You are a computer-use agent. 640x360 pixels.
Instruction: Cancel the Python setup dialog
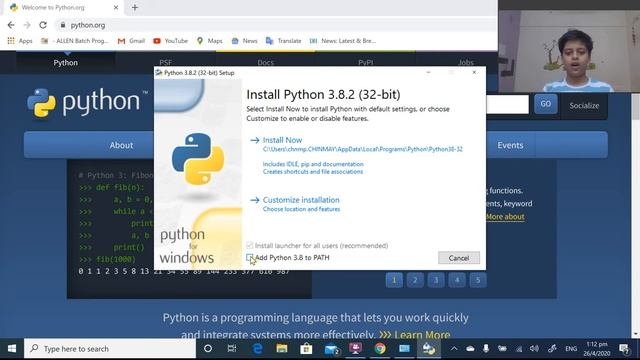pyautogui.click(x=459, y=258)
